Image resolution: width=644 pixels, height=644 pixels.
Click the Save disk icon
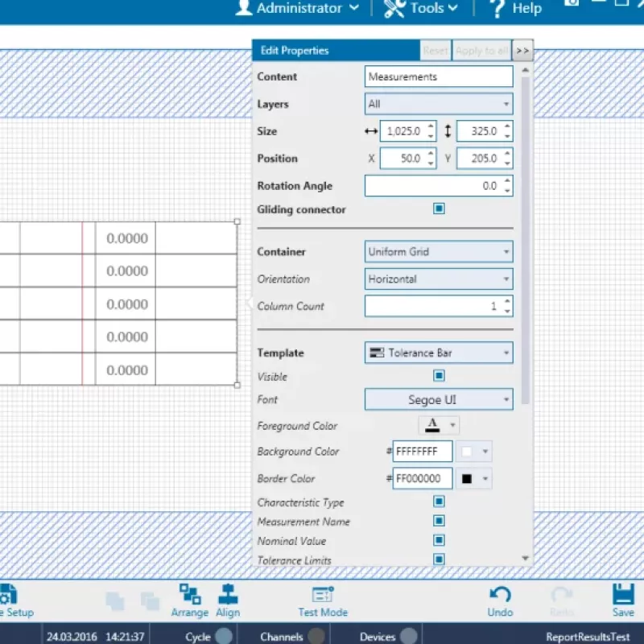pyautogui.click(x=623, y=595)
